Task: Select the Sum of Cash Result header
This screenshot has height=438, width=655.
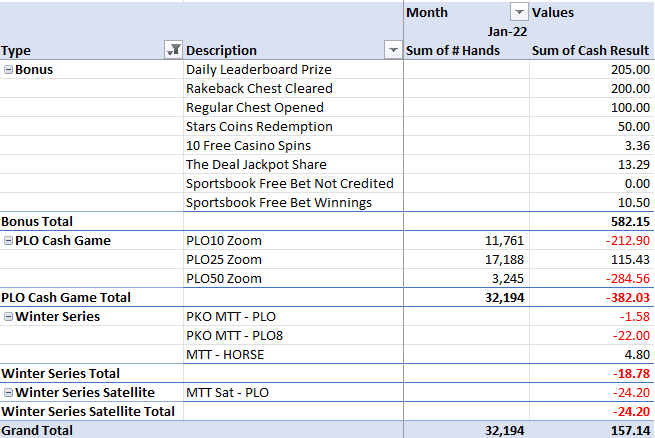Action: (x=590, y=51)
